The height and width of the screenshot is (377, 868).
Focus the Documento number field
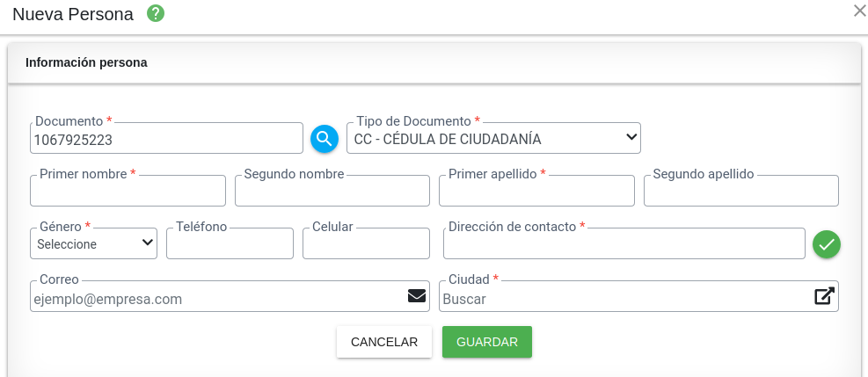point(166,139)
